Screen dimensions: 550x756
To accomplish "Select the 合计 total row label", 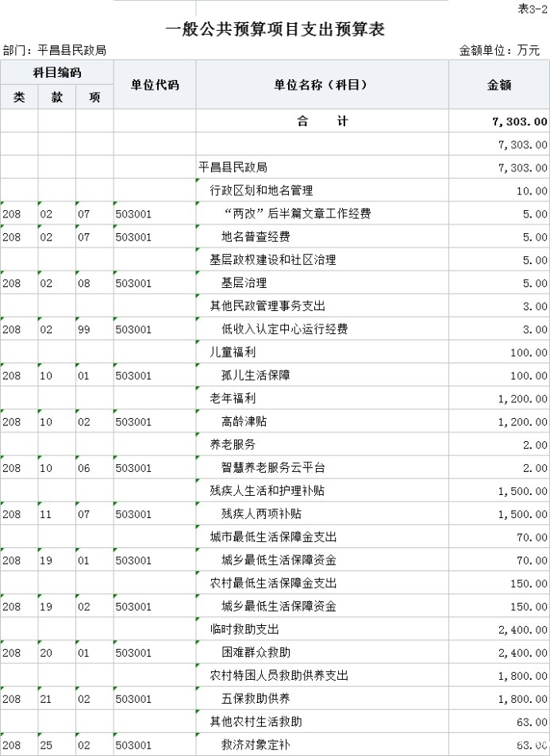I will coord(321,121).
